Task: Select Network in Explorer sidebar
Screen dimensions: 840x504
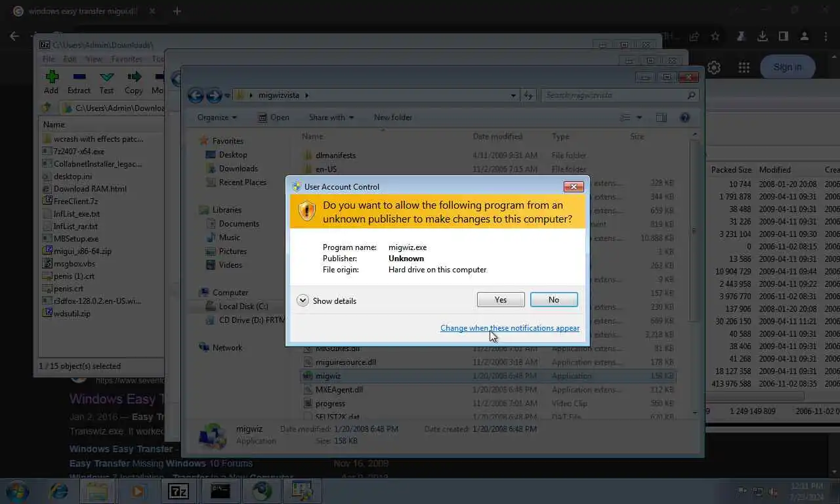Action: 220,348
